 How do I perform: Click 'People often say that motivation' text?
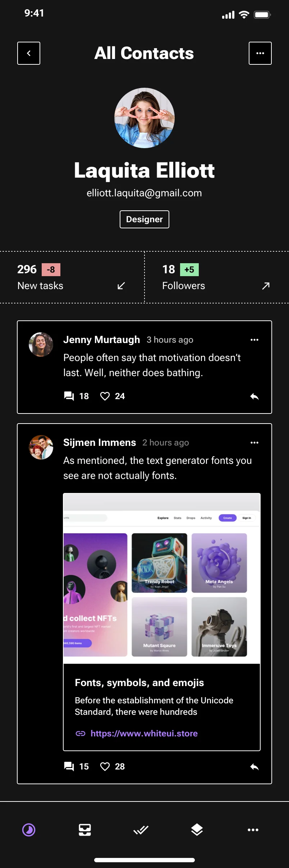point(152,365)
